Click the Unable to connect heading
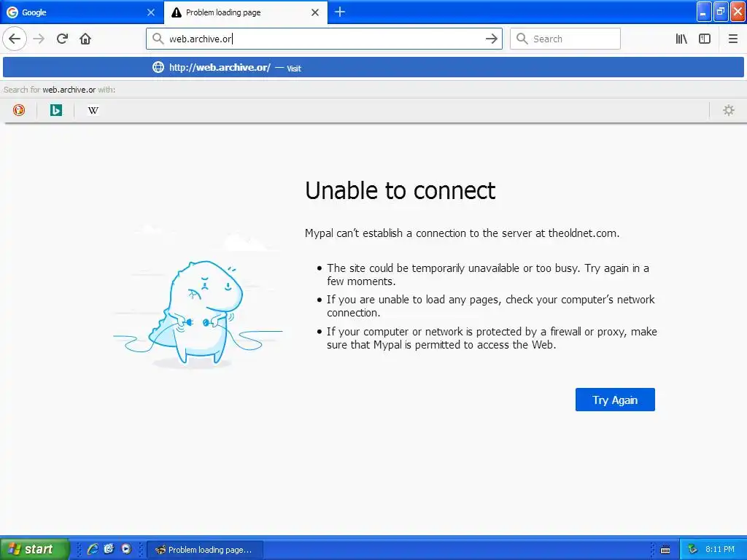The height and width of the screenshot is (560, 747). [x=400, y=191]
